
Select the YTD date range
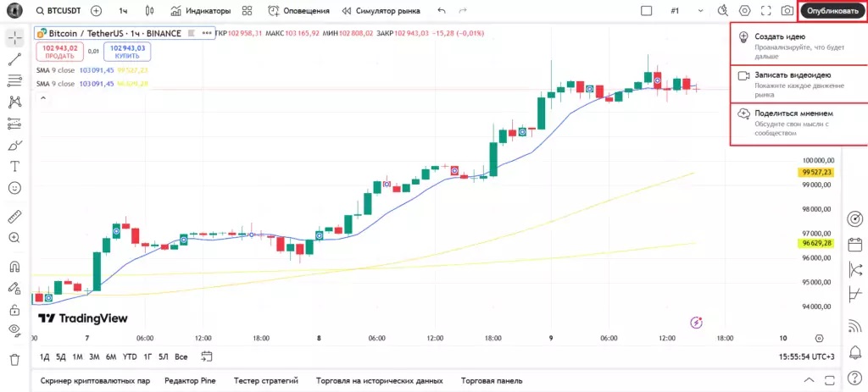point(130,356)
